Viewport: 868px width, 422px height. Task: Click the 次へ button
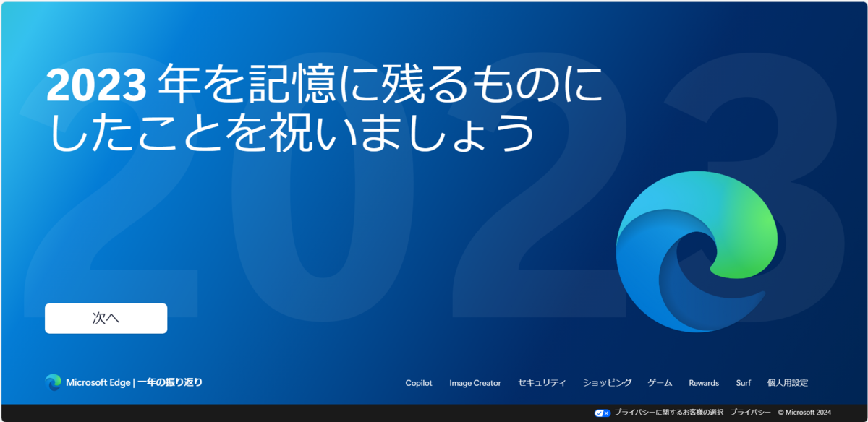coord(106,318)
